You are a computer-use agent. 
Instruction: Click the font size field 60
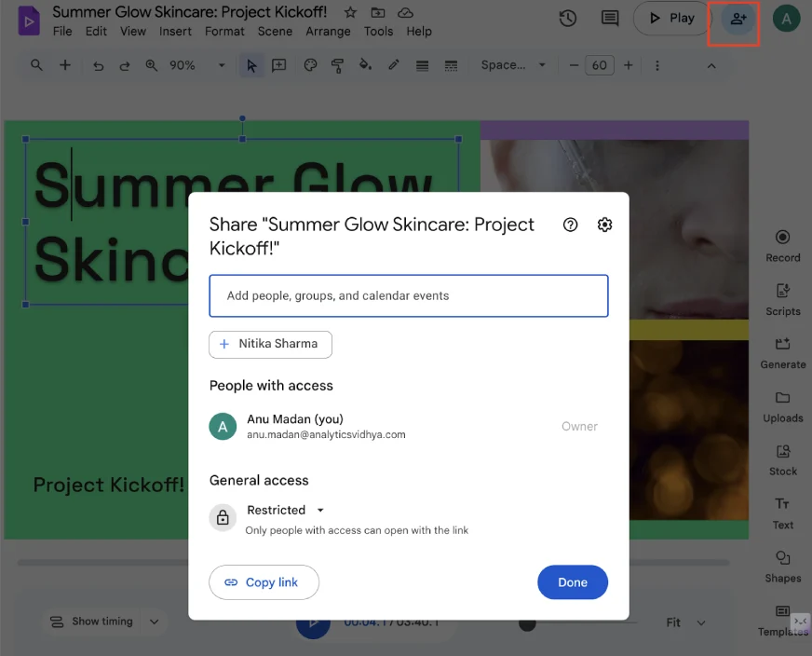pos(599,65)
